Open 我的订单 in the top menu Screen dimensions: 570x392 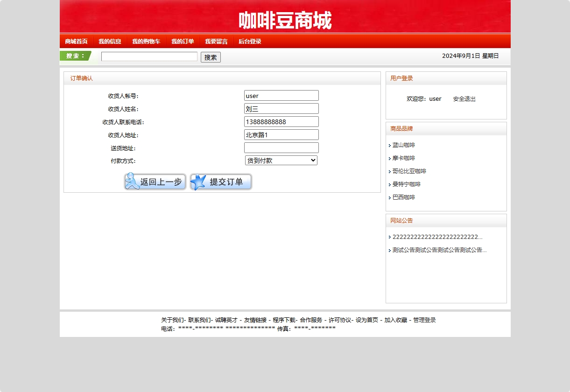pyautogui.click(x=183, y=41)
